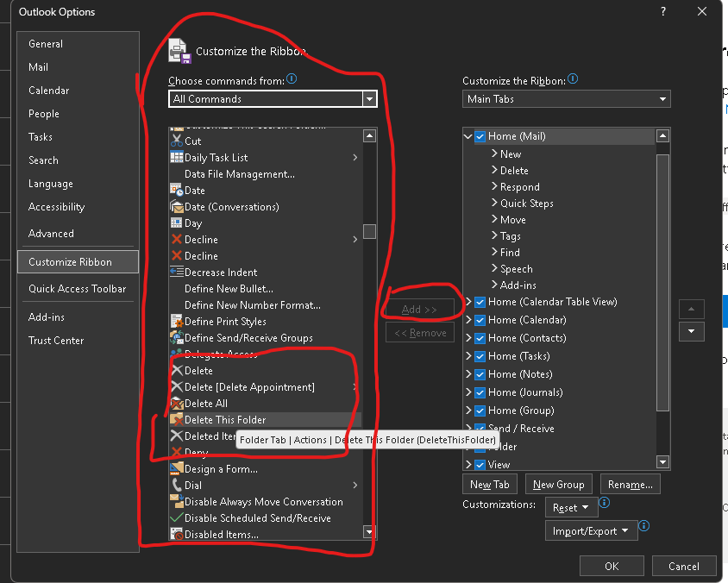Click the Rename button
The width and height of the screenshot is (728, 583).
point(630,484)
